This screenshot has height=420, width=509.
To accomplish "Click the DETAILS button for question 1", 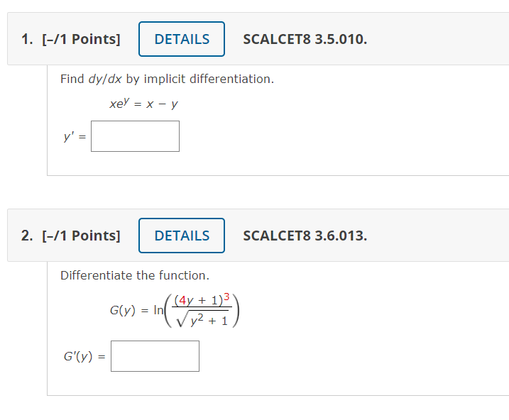I will 182,39.
